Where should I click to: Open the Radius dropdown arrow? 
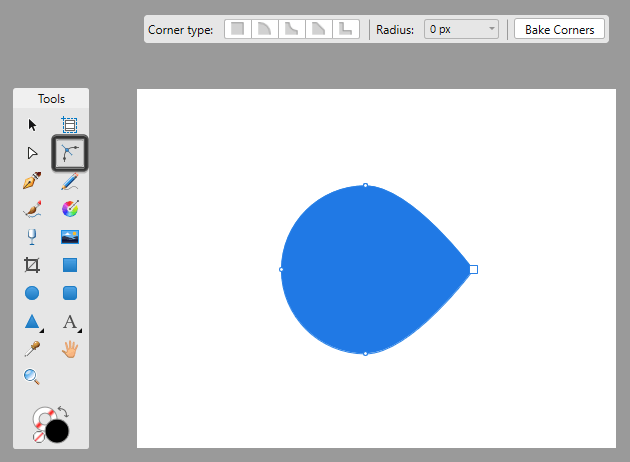click(491, 29)
